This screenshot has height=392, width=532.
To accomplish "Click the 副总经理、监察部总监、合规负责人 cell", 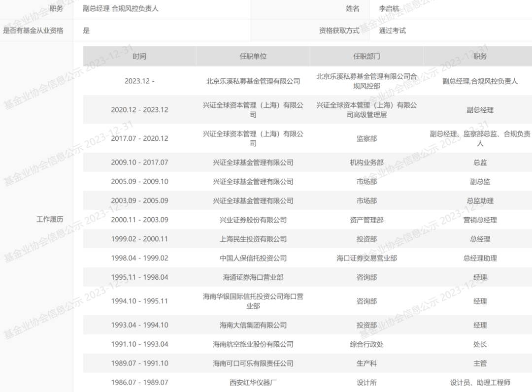I will pyautogui.click(x=480, y=138).
